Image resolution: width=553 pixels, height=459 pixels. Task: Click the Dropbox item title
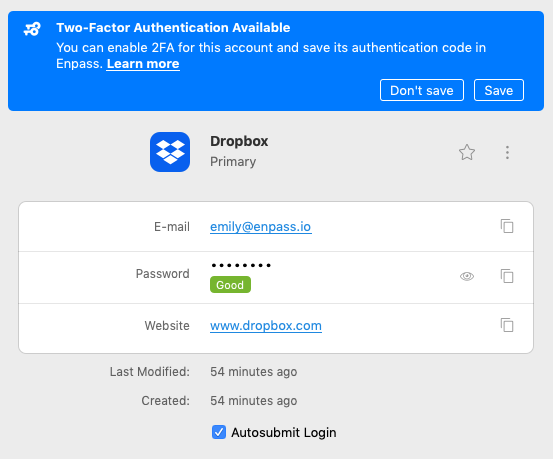tap(239, 141)
